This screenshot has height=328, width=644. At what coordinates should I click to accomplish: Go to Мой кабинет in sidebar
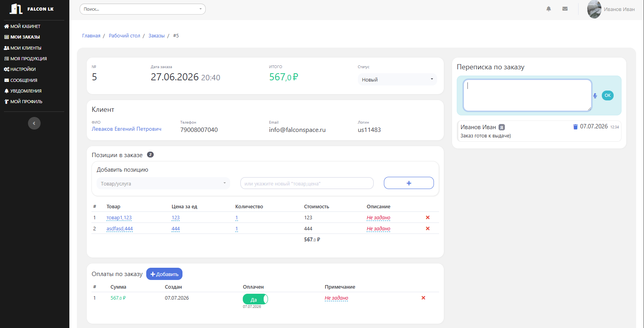pos(22,26)
